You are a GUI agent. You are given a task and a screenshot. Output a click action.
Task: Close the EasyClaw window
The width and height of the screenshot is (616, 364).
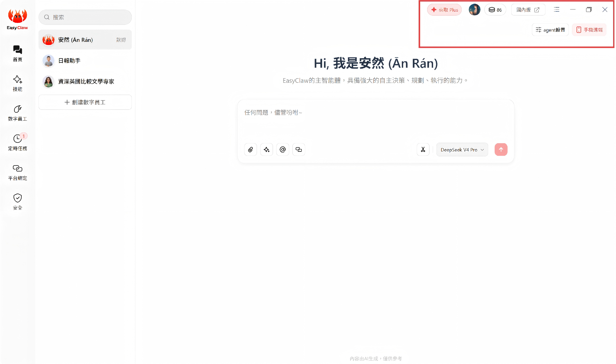605,10
